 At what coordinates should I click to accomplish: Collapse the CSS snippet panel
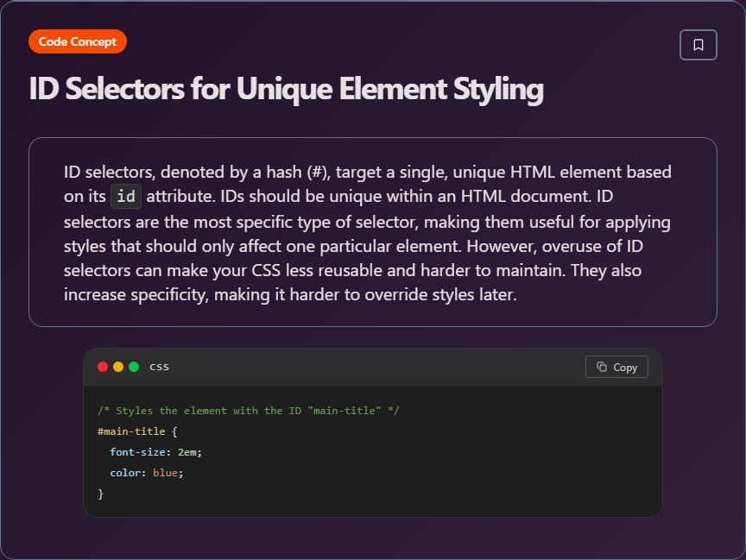(373, 431)
